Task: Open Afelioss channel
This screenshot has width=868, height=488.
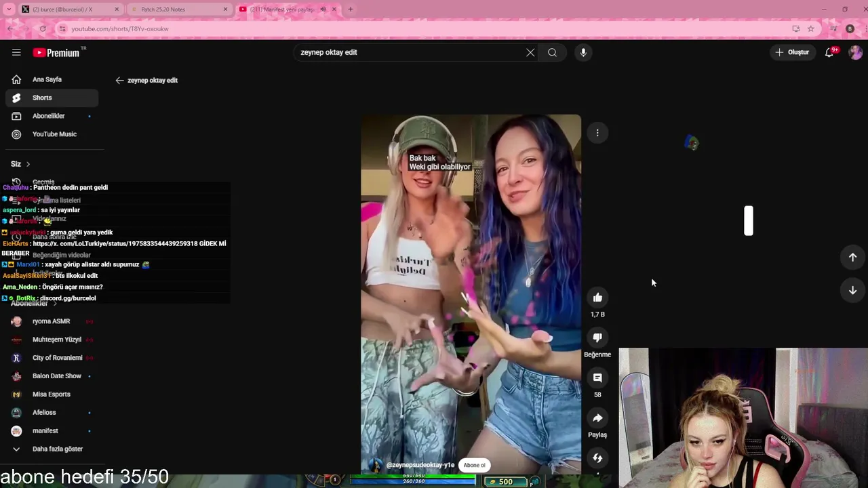Action: [52, 413]
